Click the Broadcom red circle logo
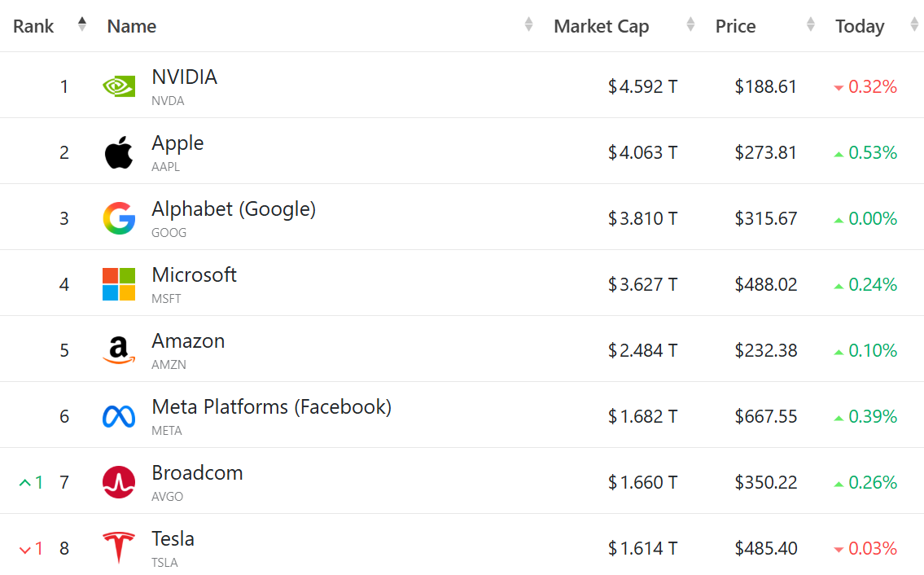Image resolution: width=924 pixels, height=575 pixels. [119, 482]
